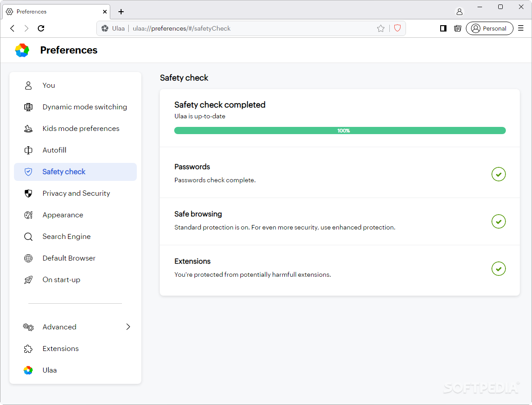Viewport: 532px width, 405px height.
Task: Go to Autofill settings
Action: (x=75, y=150)
